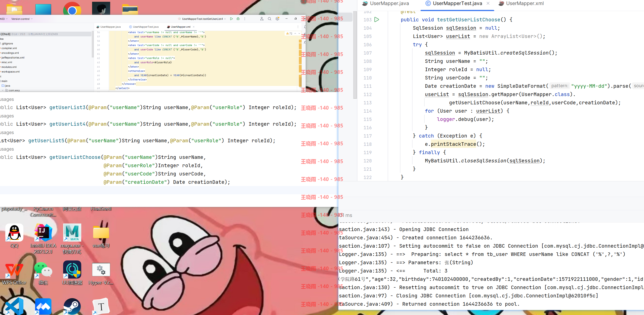Viewport: 644px width, 315px height.
Task: Switch to UserMapper.java tab in small window
Action: click(x=108, y=27)
